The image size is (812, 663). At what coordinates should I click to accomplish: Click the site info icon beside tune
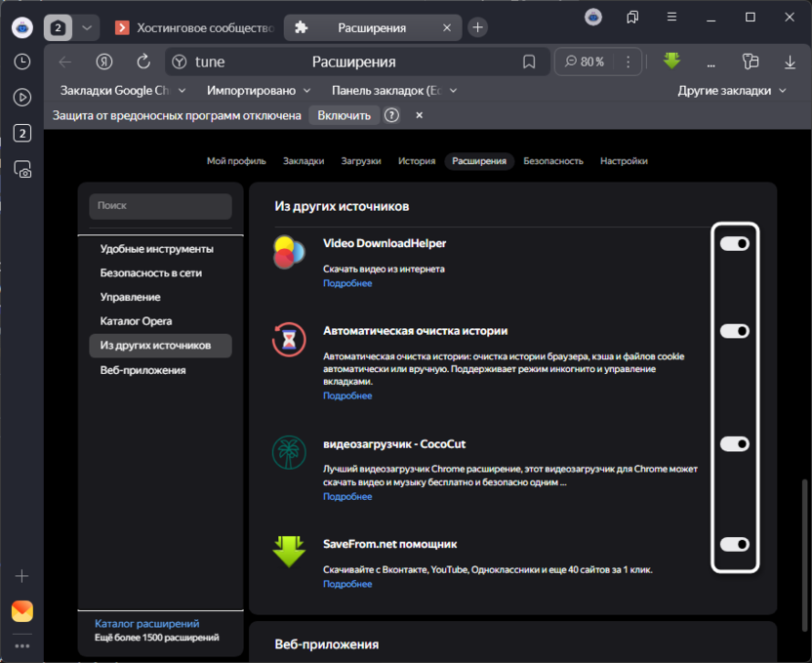pos(180,62)
